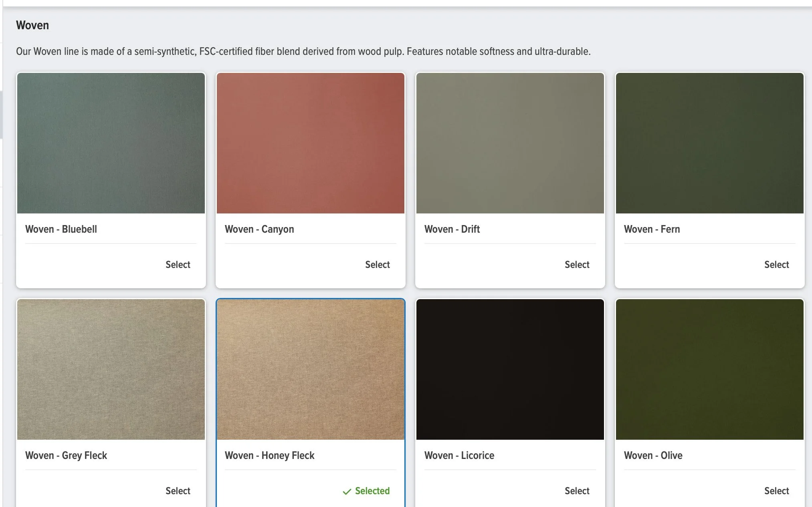This screenshot has width=812, height=507.
Task: Click the Woven - Grey Fleck swatch
Action: coord(111,369)
